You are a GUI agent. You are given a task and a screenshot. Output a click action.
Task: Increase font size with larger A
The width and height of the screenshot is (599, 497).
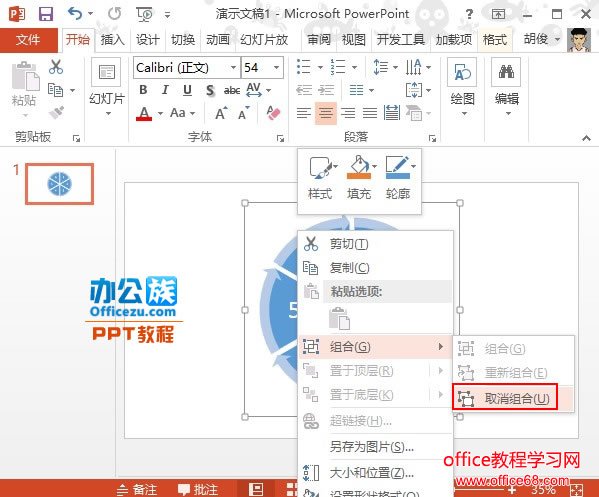pyautogui.click(x=221, y=113)
